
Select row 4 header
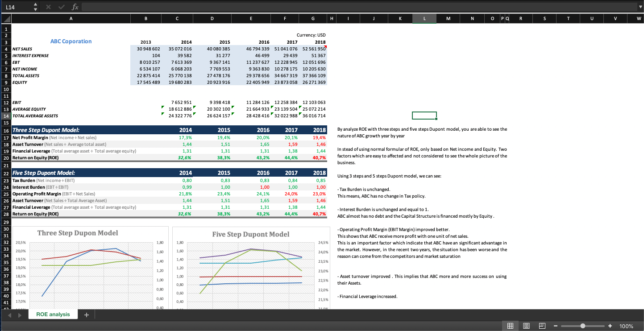[x=6, y=49]
